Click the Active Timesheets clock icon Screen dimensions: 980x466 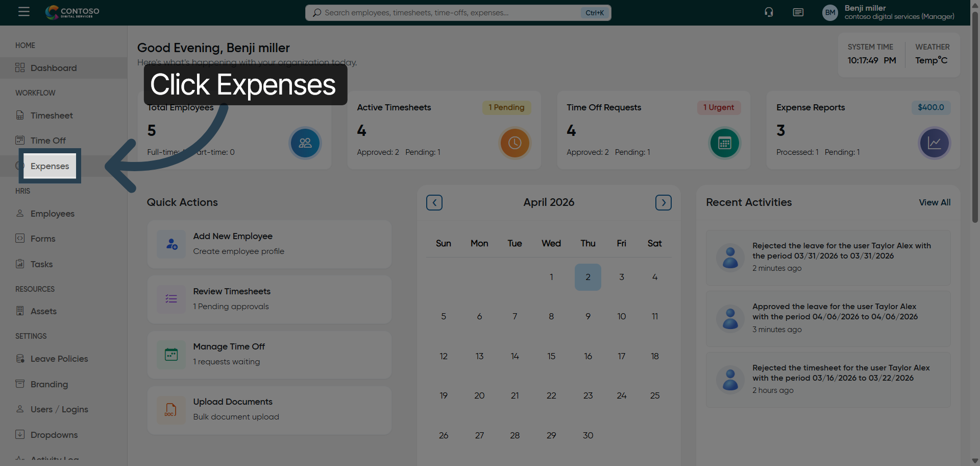(x=514, y=143)
